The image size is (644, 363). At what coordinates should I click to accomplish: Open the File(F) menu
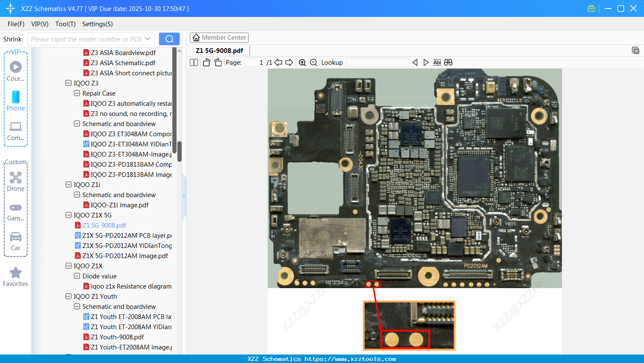(x=16, y=24)
